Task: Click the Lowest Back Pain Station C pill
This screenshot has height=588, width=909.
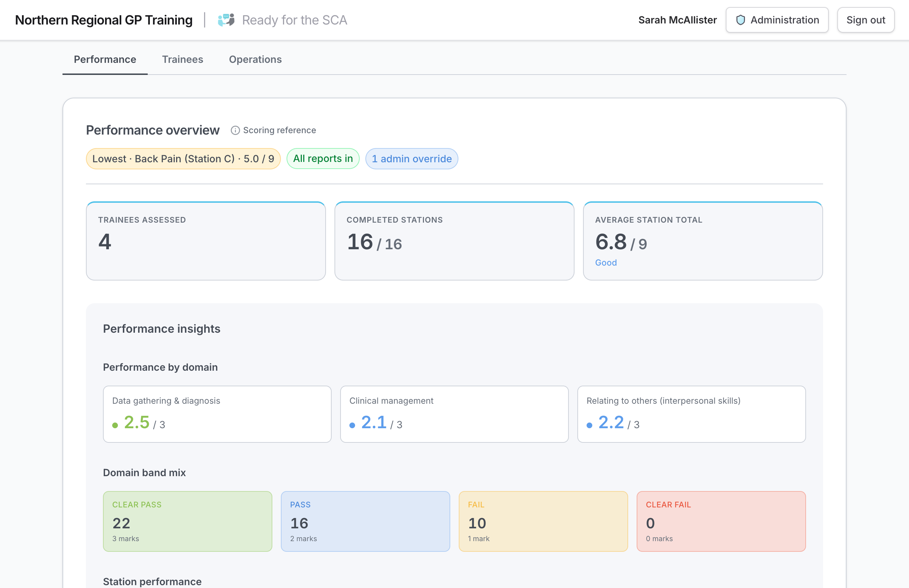Action: tap(183, 159)
